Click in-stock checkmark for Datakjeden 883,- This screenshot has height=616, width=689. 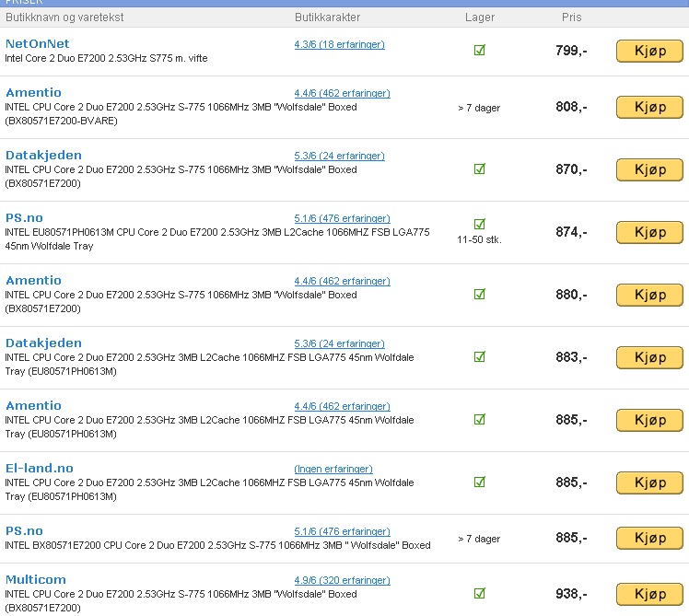click(479, 356)
